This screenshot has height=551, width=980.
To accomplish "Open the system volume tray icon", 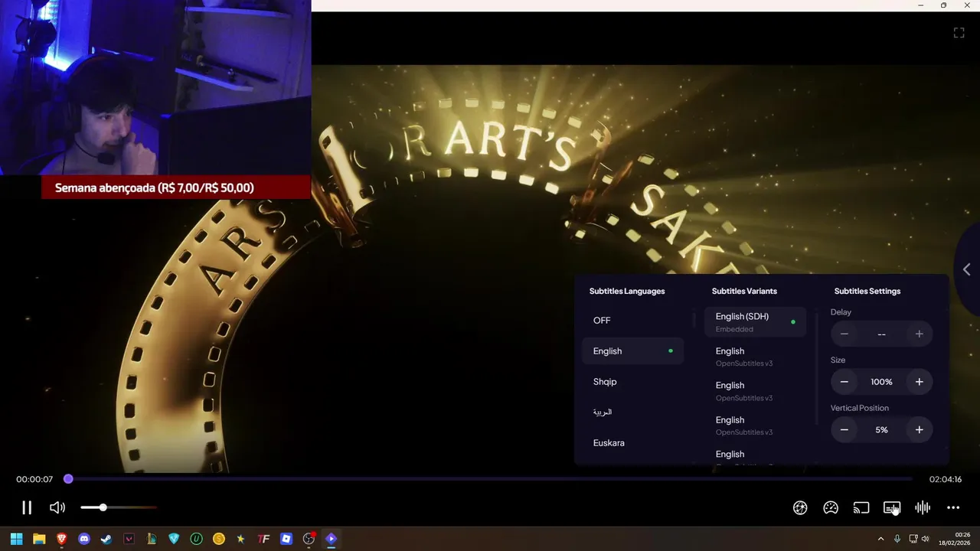I will pyautogui.click(x=925, y=539).
